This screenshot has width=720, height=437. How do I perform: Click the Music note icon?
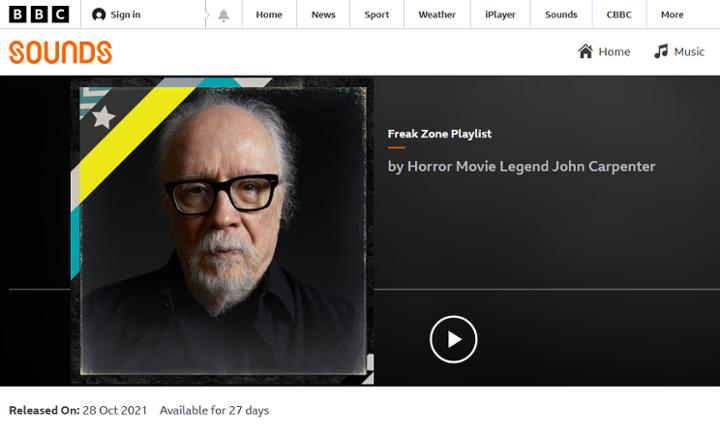tap(661, 51)
